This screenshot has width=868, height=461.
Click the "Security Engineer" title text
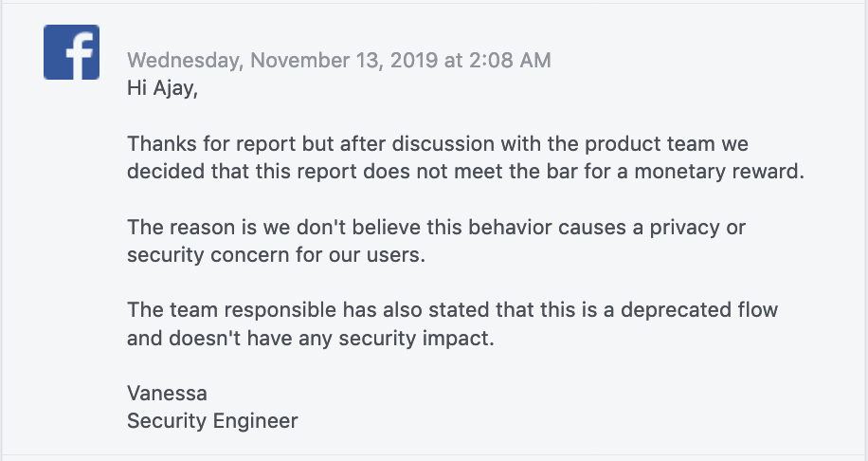(x=212, y=421)
